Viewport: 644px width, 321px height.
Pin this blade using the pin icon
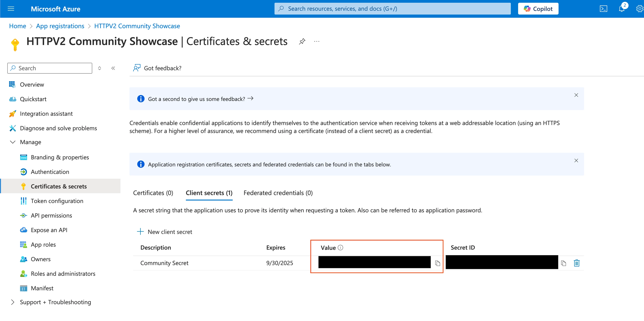pyautogui.click(x=302, y=41)
